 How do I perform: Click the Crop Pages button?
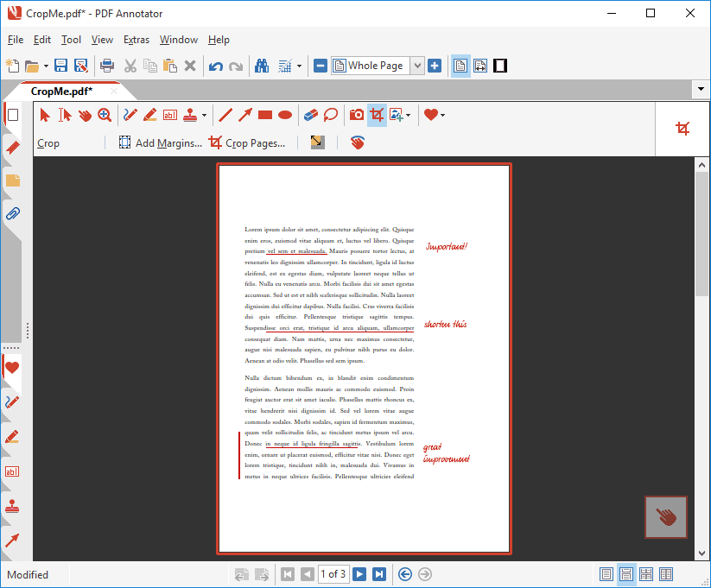249,142
